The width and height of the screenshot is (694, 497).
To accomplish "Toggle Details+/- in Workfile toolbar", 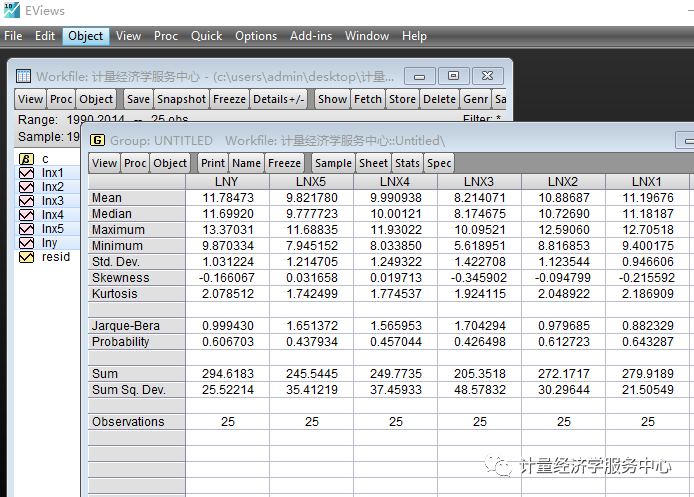I will [278, 99].
